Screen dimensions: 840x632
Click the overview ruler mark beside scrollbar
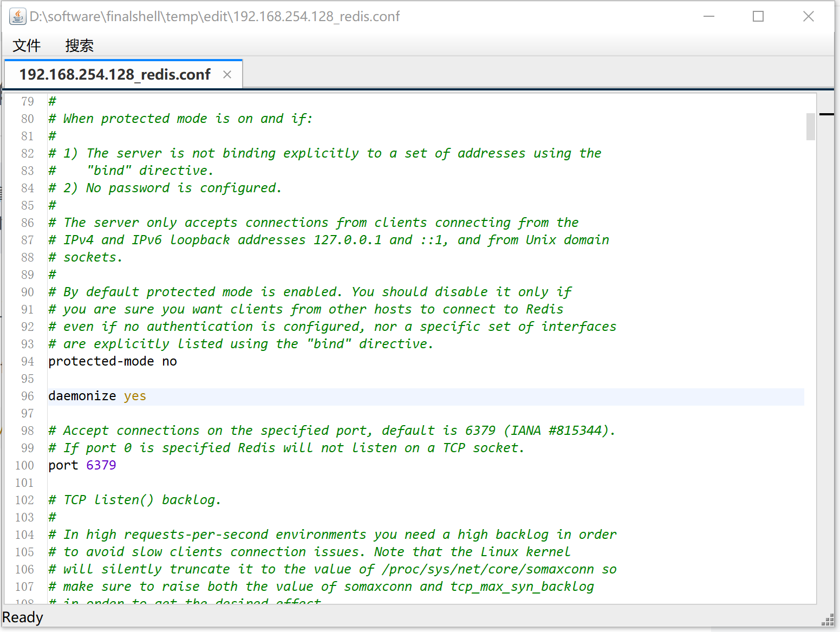[x=826, y=114]
